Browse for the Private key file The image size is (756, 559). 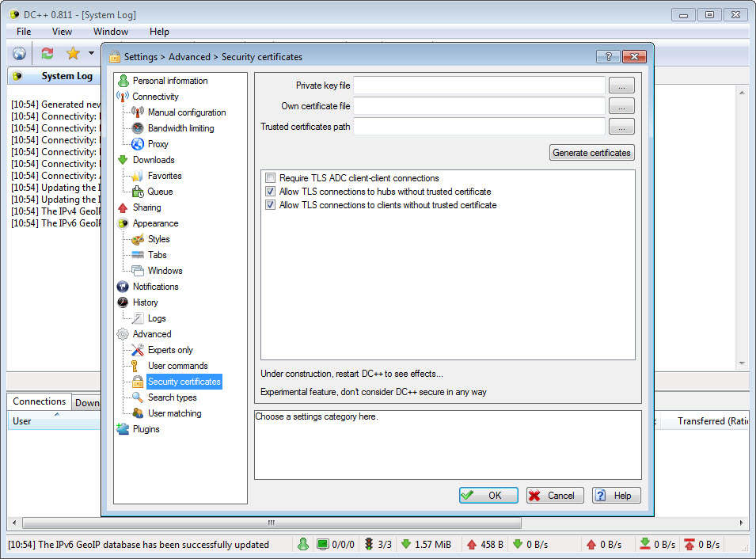[x=621, y=86]
